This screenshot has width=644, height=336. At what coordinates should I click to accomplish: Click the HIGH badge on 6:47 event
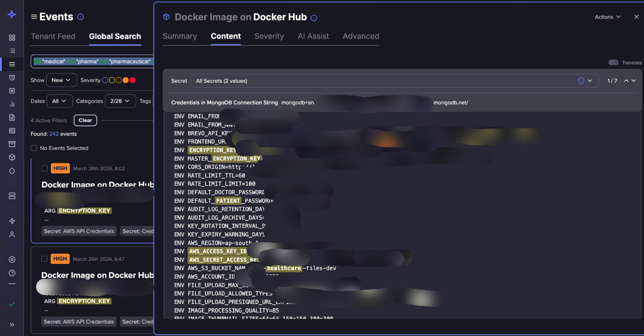coord(60,259)
